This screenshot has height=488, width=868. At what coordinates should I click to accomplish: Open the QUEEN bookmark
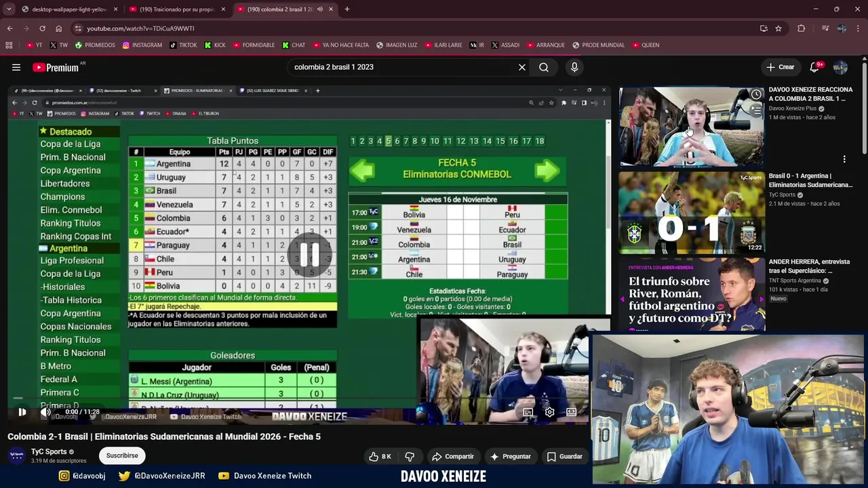646,45
